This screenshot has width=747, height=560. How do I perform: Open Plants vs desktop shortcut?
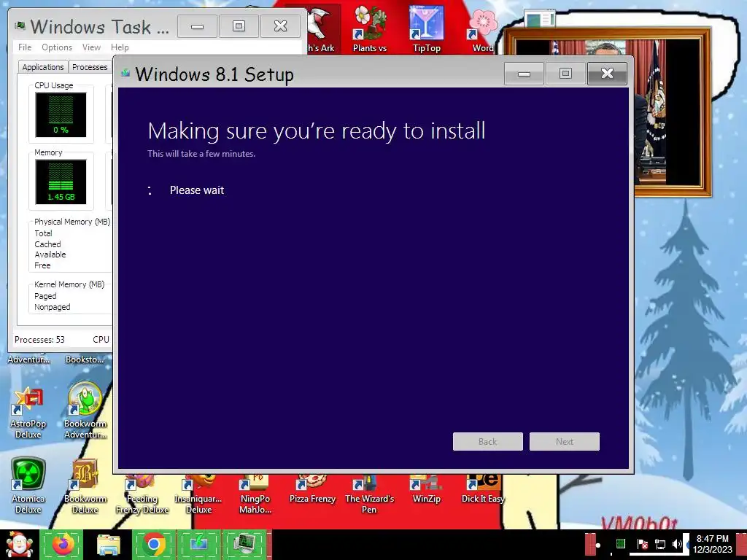pyautogui.click(x=370, y=29)
